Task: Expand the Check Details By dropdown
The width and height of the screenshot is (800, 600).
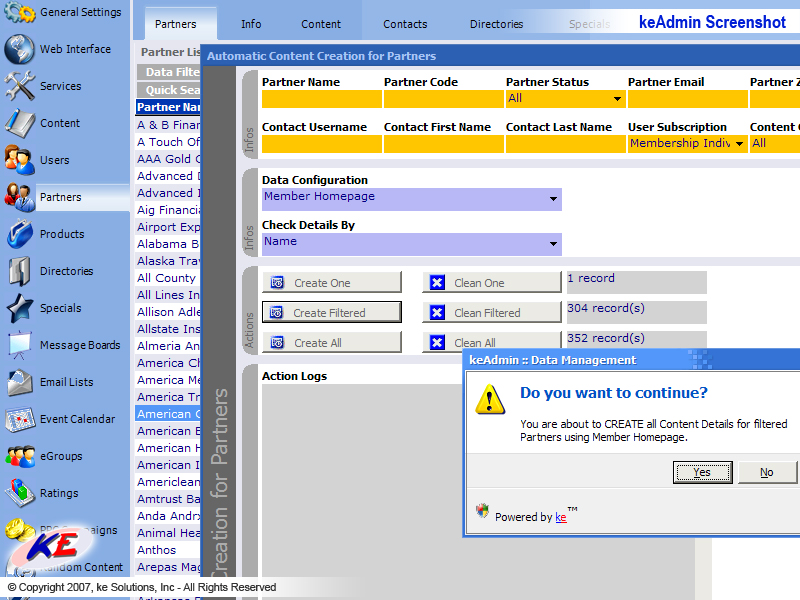Action: pyautogui.click(x=412, y=244)
